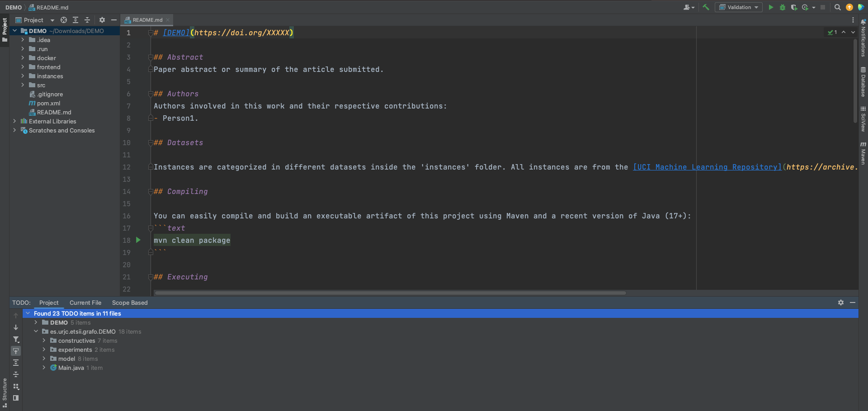The width and height of the screenshot is (868, 411).
Task: Go to next TODO with the down arrow
Action: pyautogui.click(x=16, y=327)
